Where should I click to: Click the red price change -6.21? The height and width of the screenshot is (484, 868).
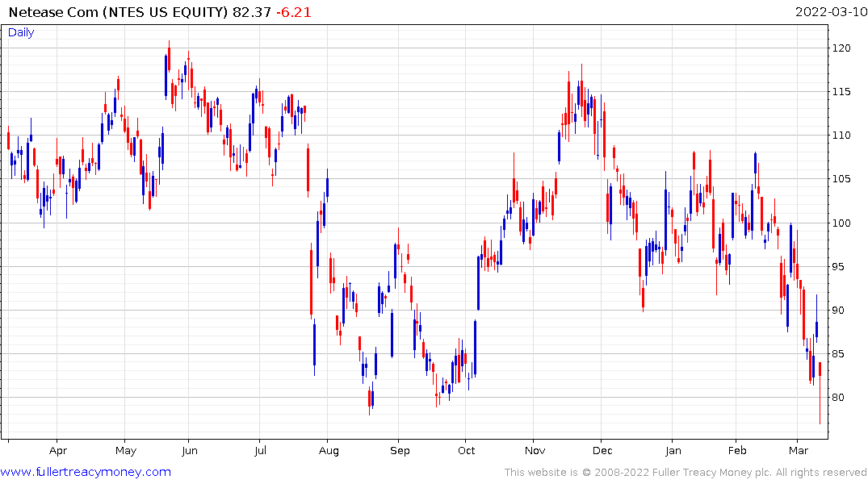[294, 12]
